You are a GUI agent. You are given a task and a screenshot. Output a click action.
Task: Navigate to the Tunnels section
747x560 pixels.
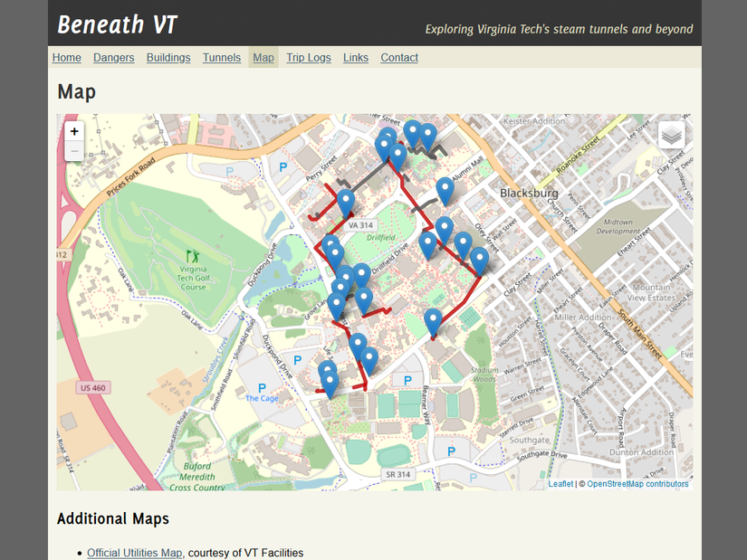(x=222, y=58)
